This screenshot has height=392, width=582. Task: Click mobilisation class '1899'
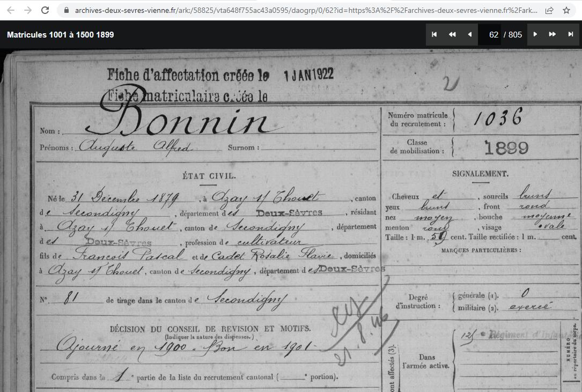(x=506, y=148)
